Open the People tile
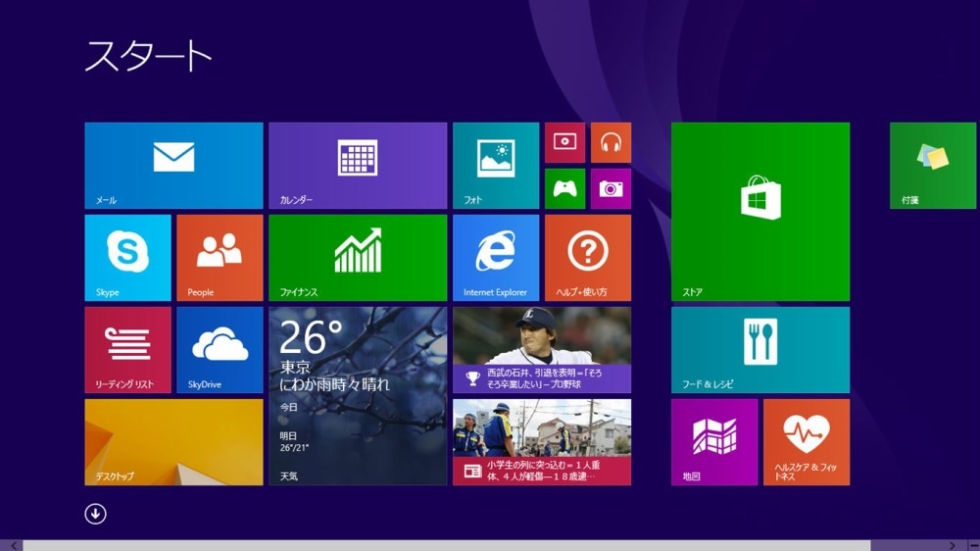Screen dimensions: 980x551 coord(220,257)
